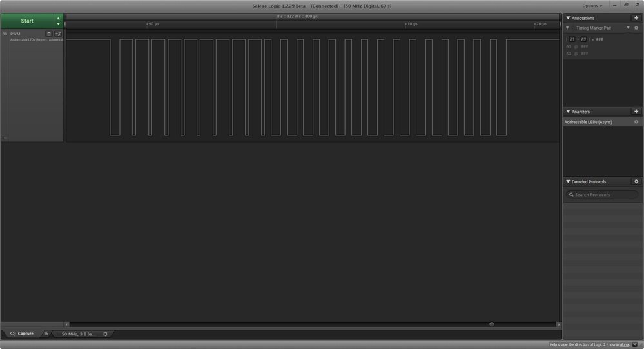Open the PWM channel settings gear
Image resolution: width=644 pixels, height=349 pixels.
[49, 34]
